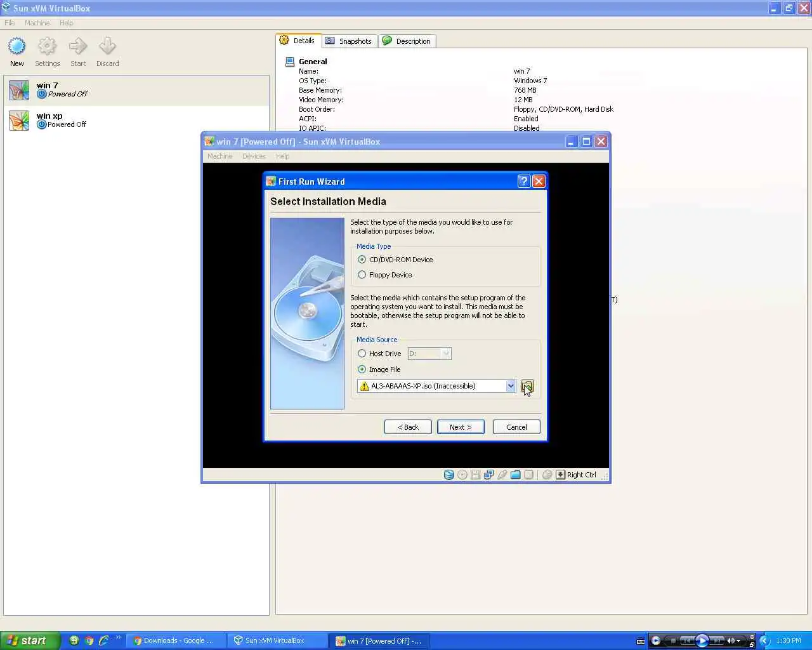This screenshot has height=650, width=812.
Task: Click the CD/DVD status bar indicator
Action: [x=462, y=475]
